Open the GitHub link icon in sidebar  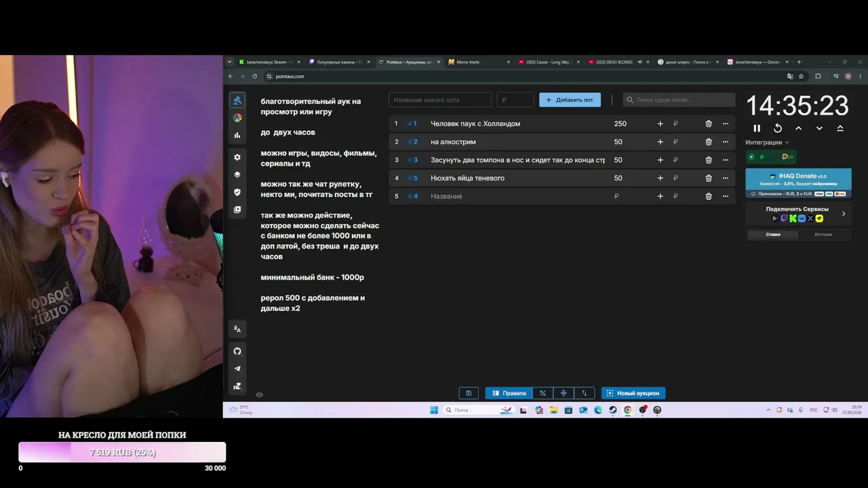[x=237, y=351]
